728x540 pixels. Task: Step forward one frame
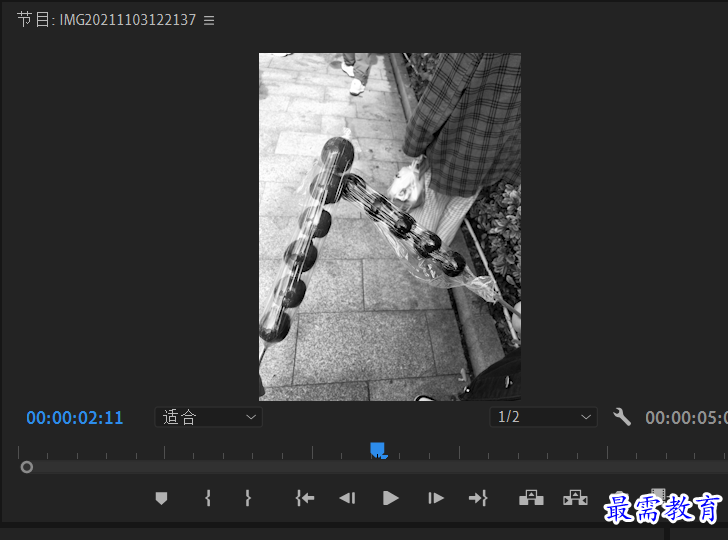point(436,498)
